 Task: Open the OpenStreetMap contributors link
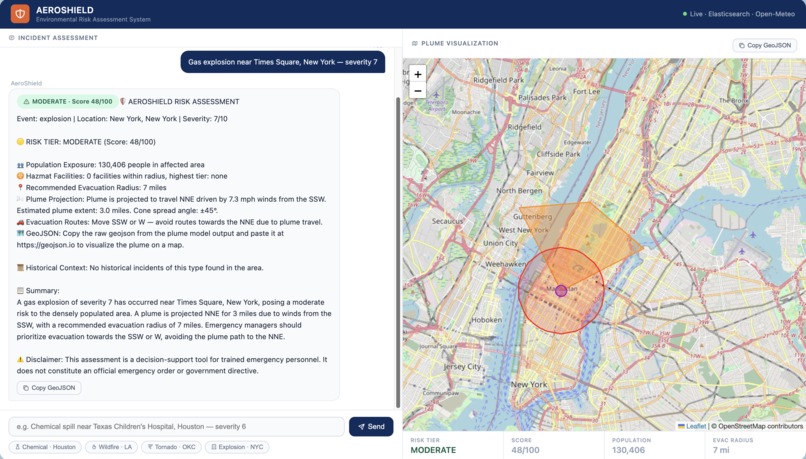point(760,426)
